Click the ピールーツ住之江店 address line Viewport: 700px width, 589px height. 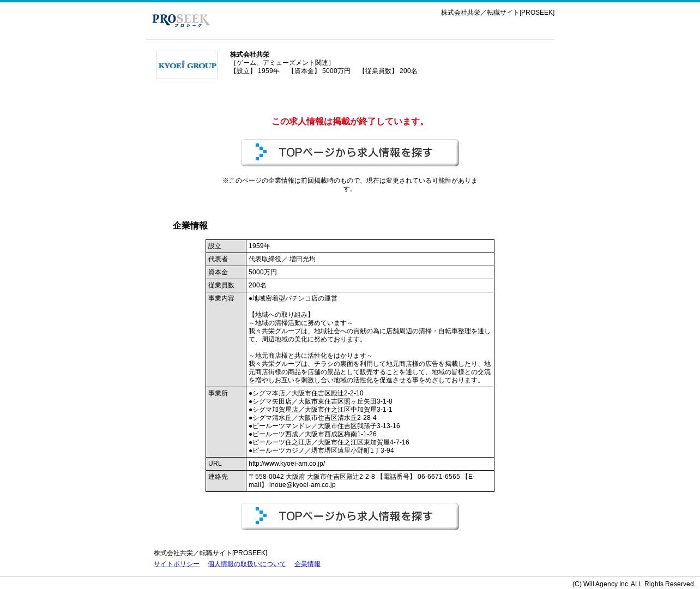[x=329, y=443]
